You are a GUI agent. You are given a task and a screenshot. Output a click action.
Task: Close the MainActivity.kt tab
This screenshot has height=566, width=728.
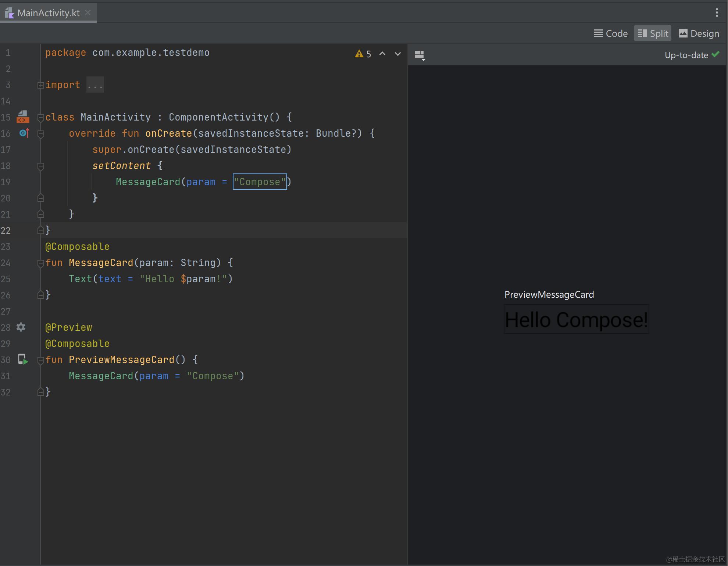(x=88, y=12)
